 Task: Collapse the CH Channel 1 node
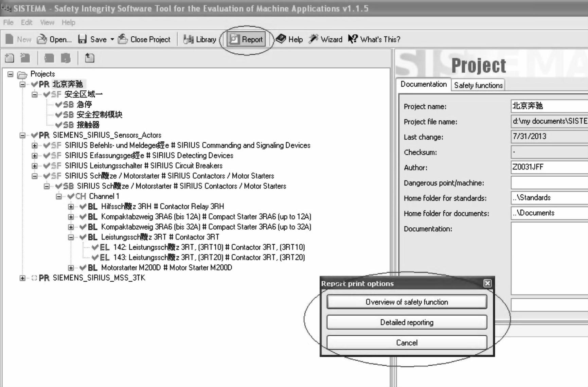pyautogui.click(x=59, y=196)
